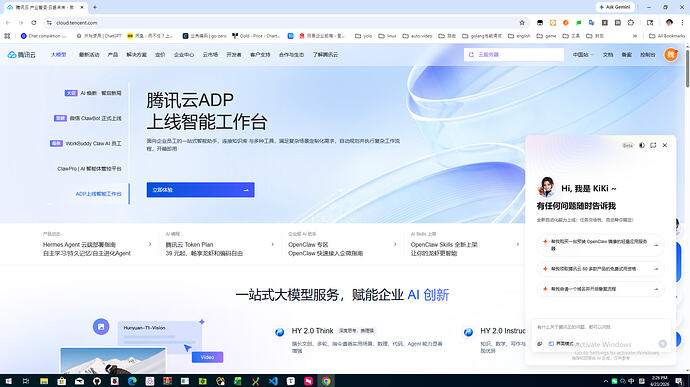Open the yolo bookmark folder
The width and height of the screenshot is (690, 387).
click(x=363, y=36)
